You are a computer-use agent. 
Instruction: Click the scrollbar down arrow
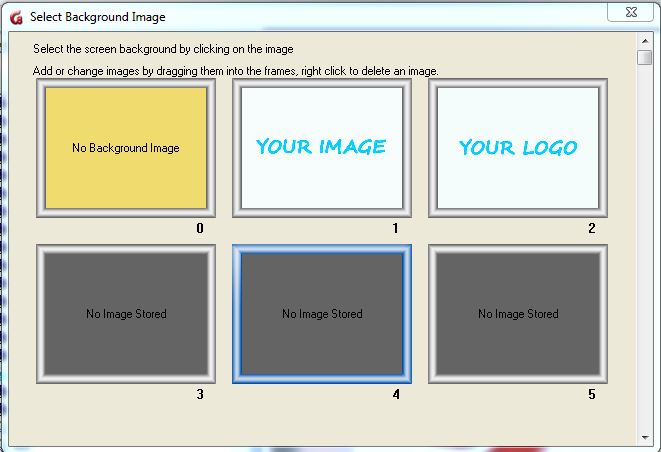point(645,438)
